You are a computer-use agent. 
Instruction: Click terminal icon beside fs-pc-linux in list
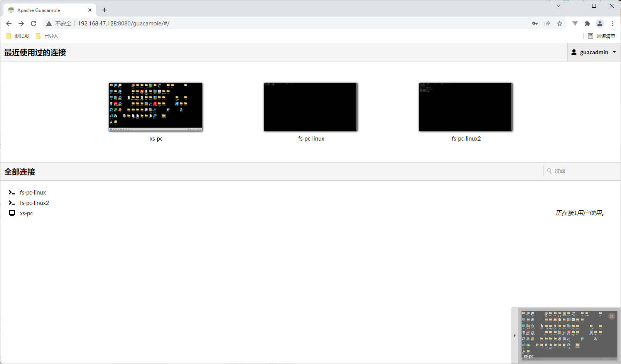tap(12, 193)
